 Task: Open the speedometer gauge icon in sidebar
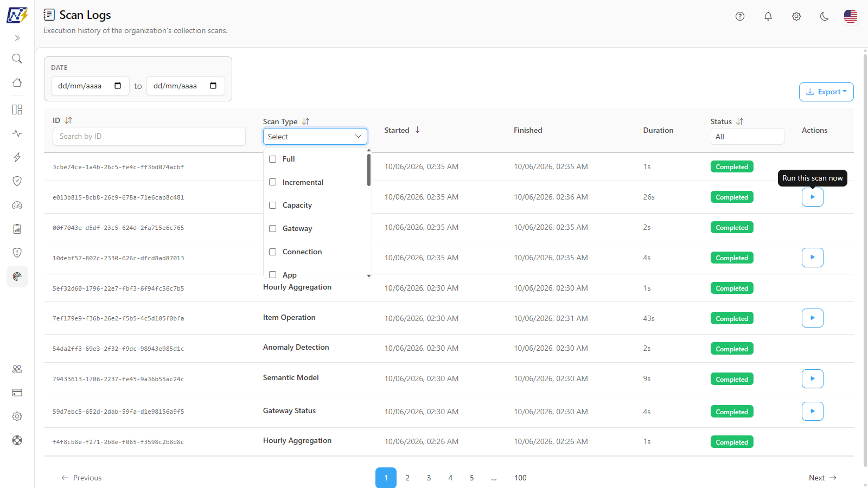17,205
